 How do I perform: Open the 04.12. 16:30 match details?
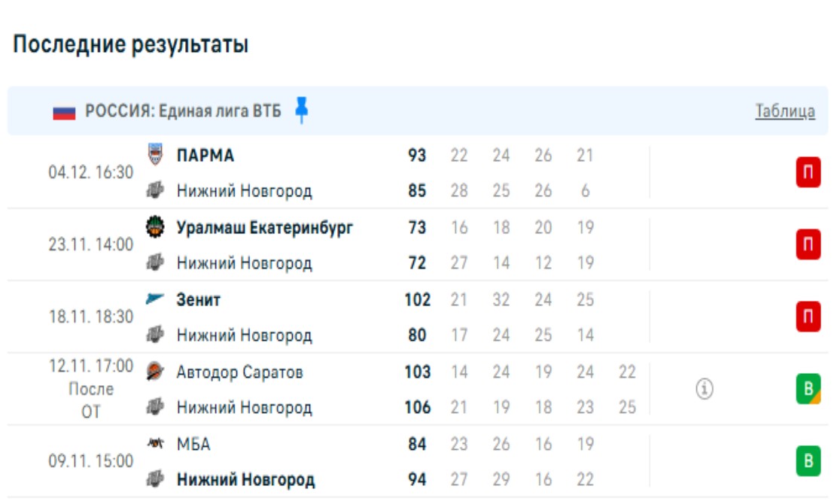90,172
